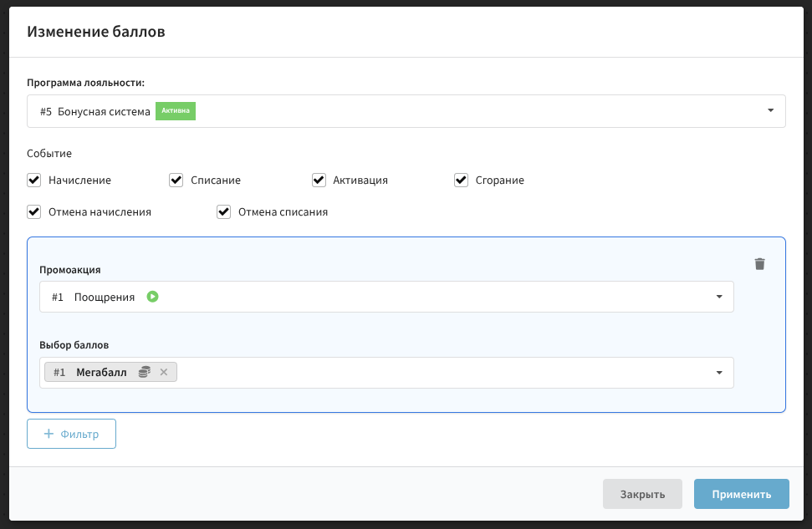
Task: Expand the Выбор баллов dropdown arrow
Action: pyautogui.click(x=719, y=373)
